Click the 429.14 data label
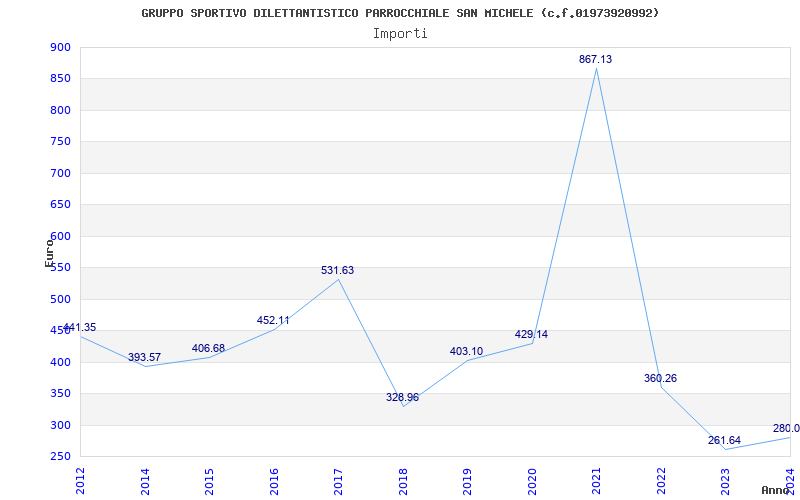The width and height of the screenshot is (800, 500). tap(531, 335)
